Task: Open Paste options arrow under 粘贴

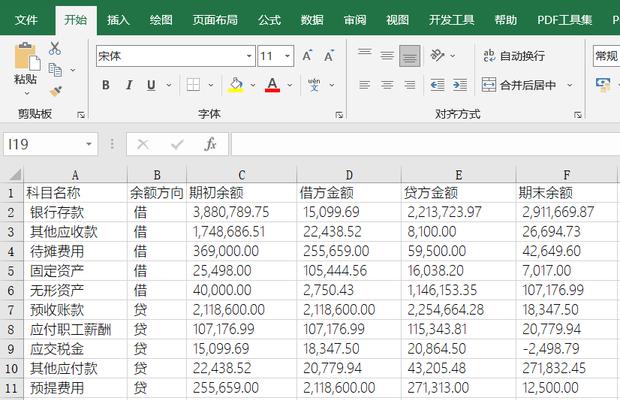Action: click(x=26, y=94)
